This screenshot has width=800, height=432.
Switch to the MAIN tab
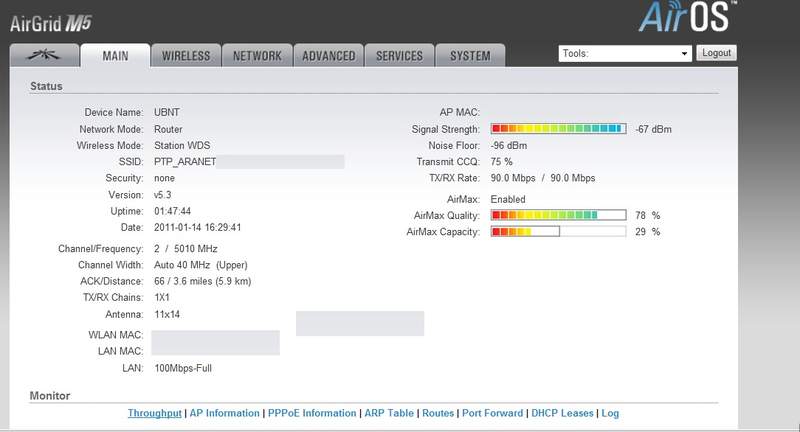(115, 56)
